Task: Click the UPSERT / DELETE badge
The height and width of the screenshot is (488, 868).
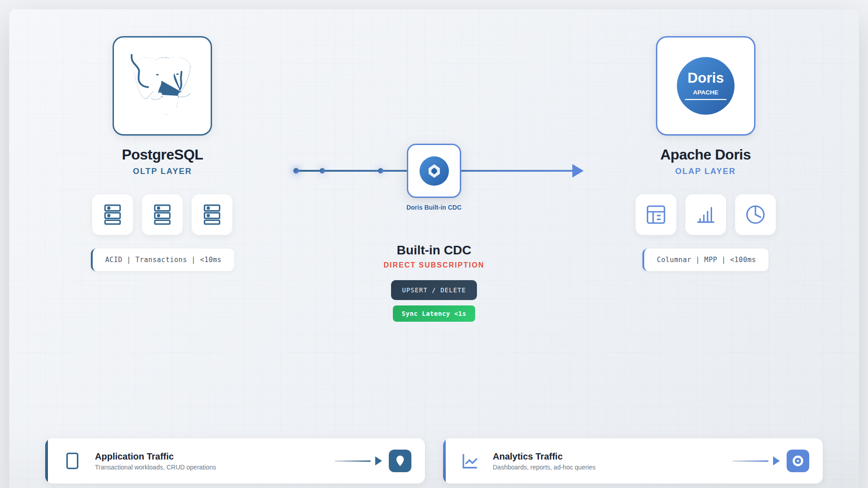Action: pos(434,290)
